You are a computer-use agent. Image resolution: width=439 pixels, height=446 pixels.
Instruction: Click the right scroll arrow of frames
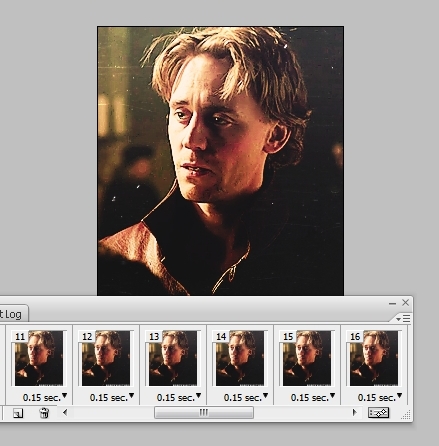[x=354, y=413]
